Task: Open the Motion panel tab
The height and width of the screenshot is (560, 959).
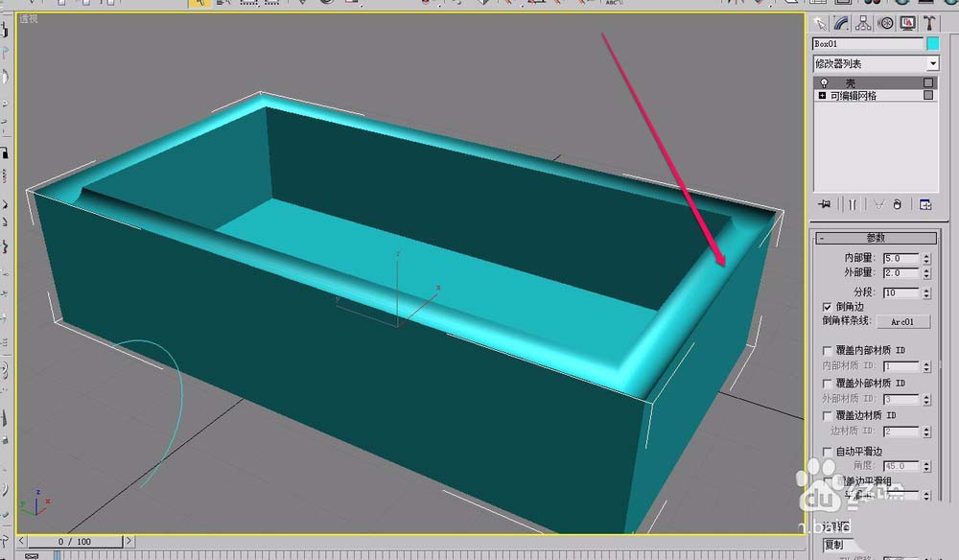Action: pos(885,23)
